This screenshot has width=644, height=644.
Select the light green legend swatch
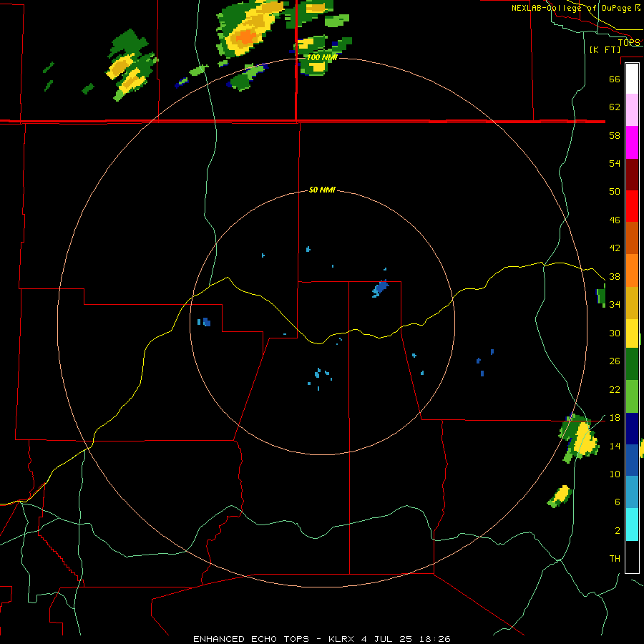[632, 396]
